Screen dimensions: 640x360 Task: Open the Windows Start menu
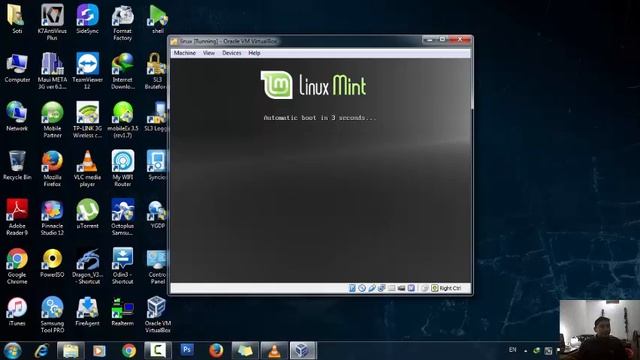pyautogui.click(x=12, y=351)
